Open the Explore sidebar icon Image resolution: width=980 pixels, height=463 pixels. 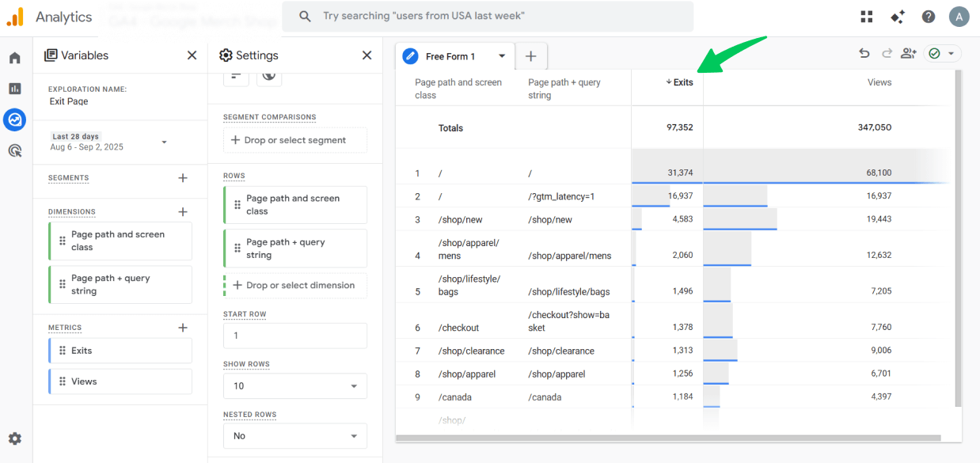pos(14,120)
